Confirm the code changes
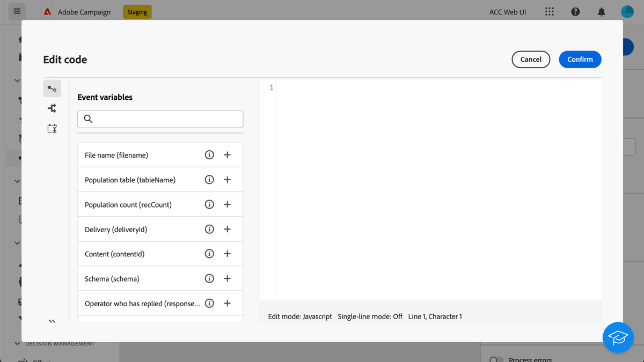Screen dimensions: 644x362 coord(580,59)
